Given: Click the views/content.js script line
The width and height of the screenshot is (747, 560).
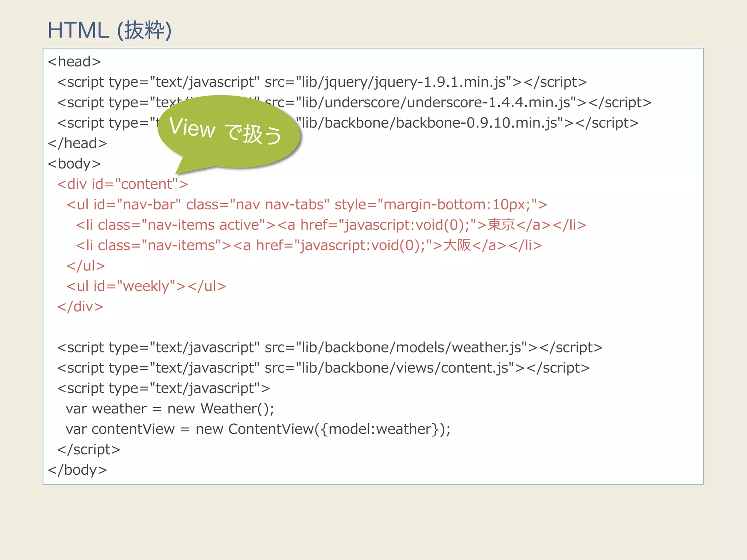Looking at the screenshot, I should (323, 368).
